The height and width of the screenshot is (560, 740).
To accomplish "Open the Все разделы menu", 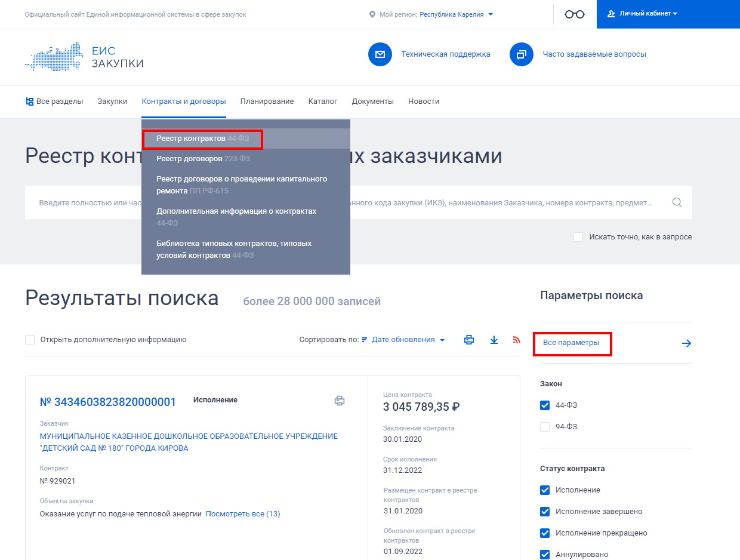I will click(x=54, y=101).
